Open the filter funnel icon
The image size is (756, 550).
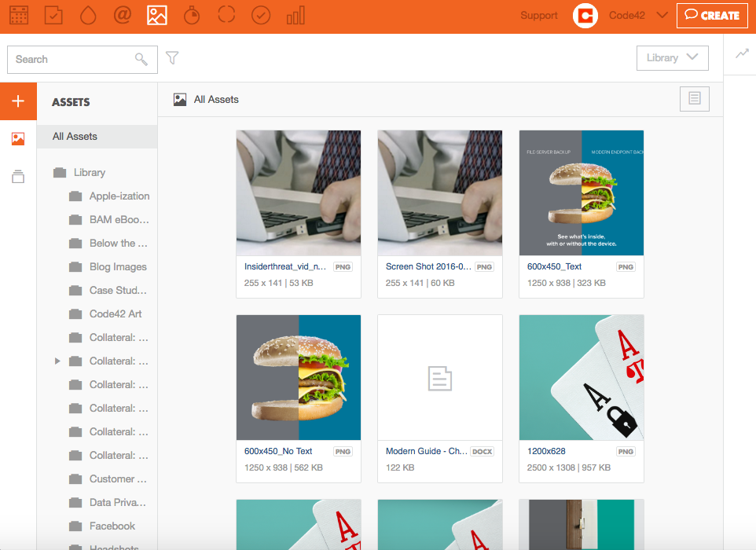(172, 58)
